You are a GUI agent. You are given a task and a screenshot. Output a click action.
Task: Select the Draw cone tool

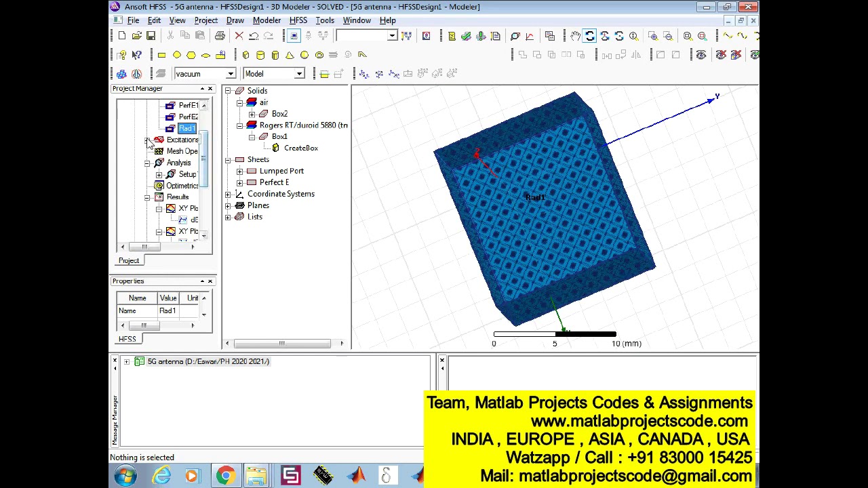click(290, 55)
